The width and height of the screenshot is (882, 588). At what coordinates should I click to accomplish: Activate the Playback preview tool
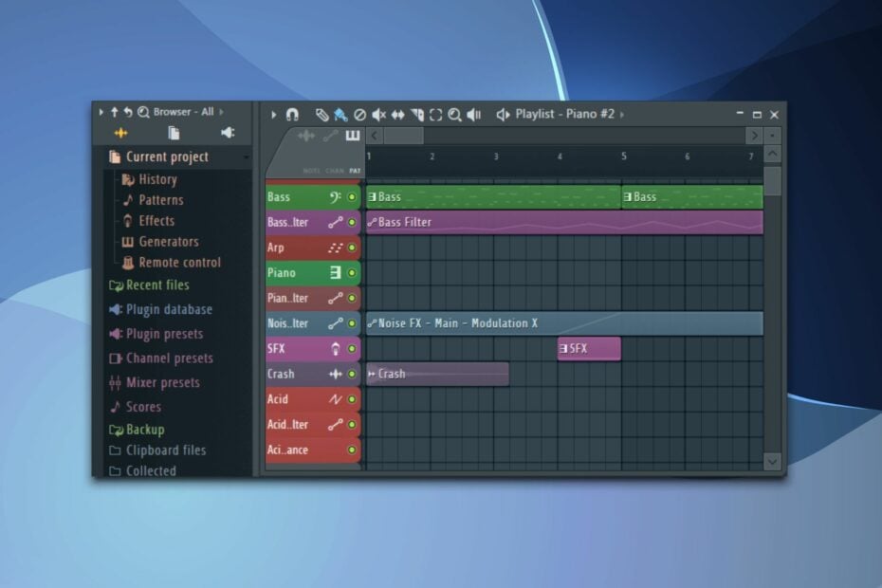pyautogui.click(x=473, y=114)
